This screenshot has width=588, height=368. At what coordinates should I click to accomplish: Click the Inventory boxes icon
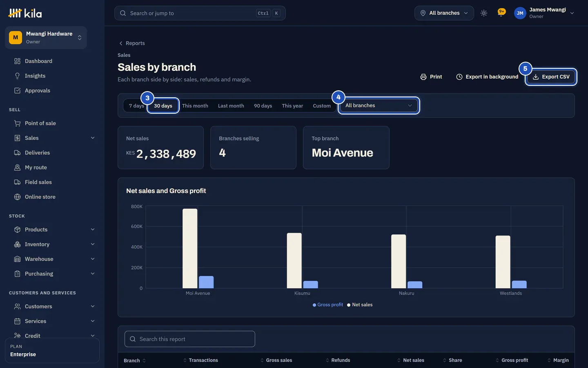point(17,244)
